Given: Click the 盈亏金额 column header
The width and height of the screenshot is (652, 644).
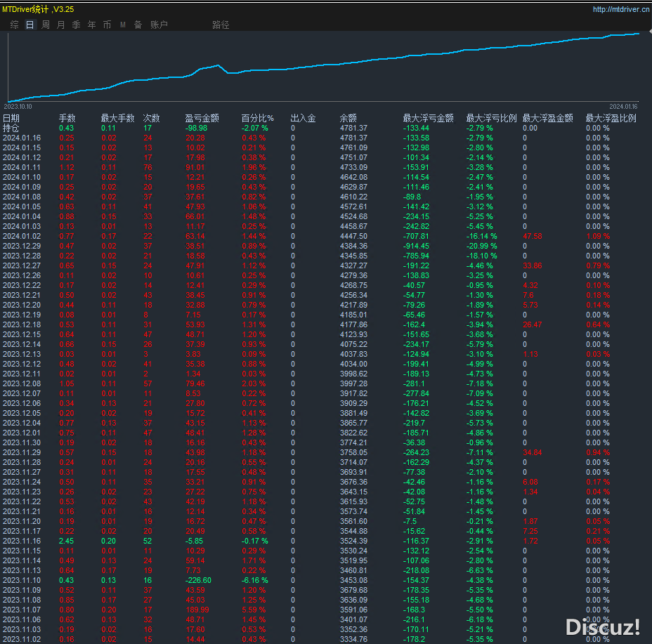Looking at the screenshot, I should coord(202,118).
